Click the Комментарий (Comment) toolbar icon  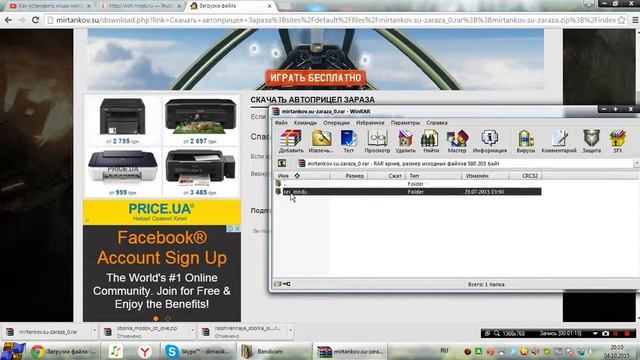559,141
